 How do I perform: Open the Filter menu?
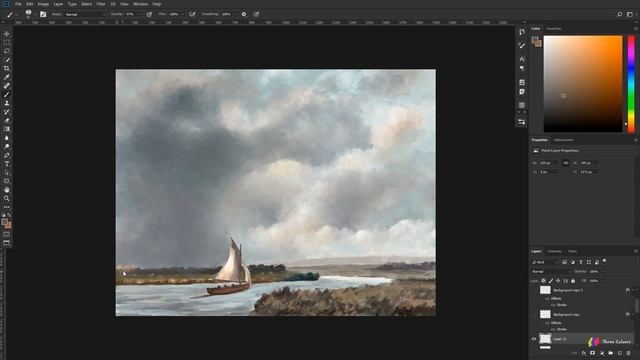[101, 4]
